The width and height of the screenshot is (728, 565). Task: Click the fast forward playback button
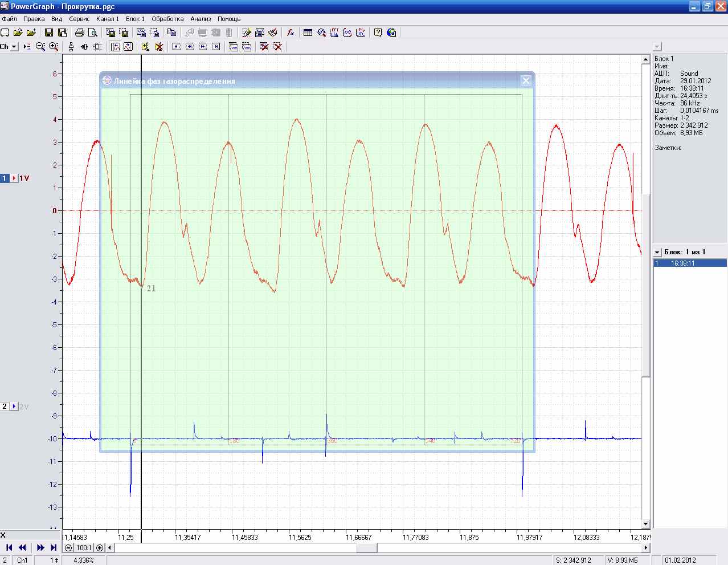pyautogui.click(x=40, y=547)
